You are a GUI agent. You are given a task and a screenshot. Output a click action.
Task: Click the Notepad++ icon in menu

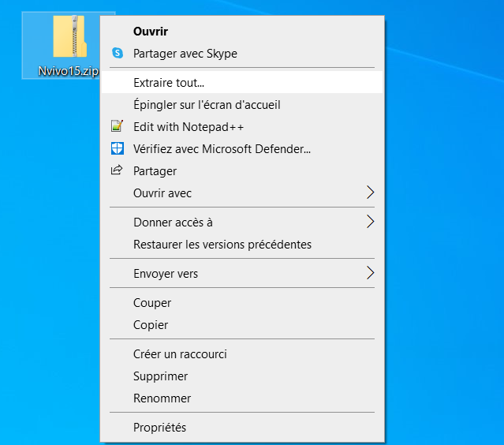118,126
